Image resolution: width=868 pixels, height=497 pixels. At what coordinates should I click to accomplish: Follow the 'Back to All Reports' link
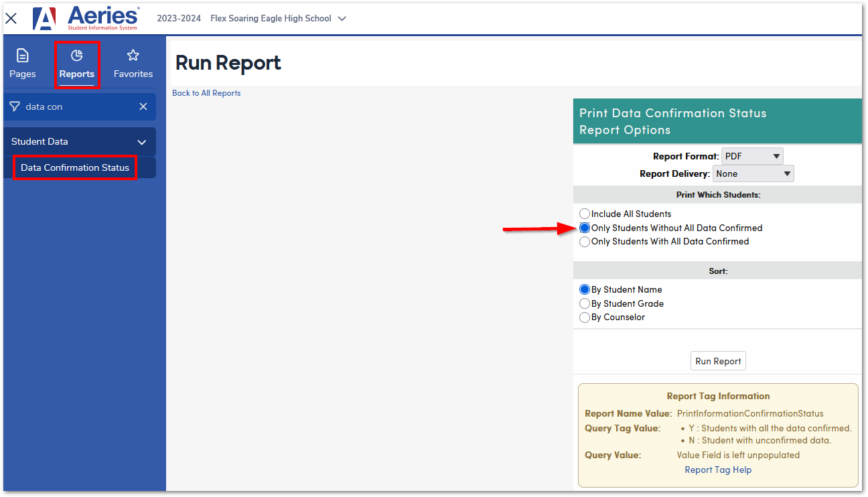pyautogui.click(x=206, y=92)
